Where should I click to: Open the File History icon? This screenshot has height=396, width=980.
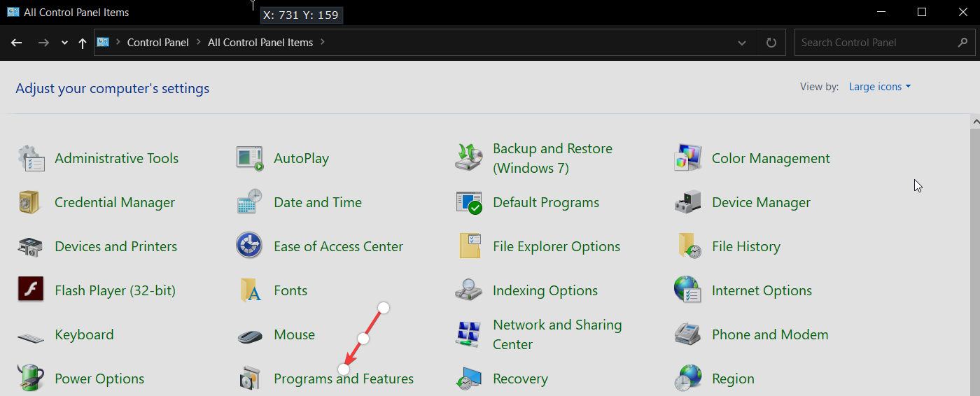688,246
